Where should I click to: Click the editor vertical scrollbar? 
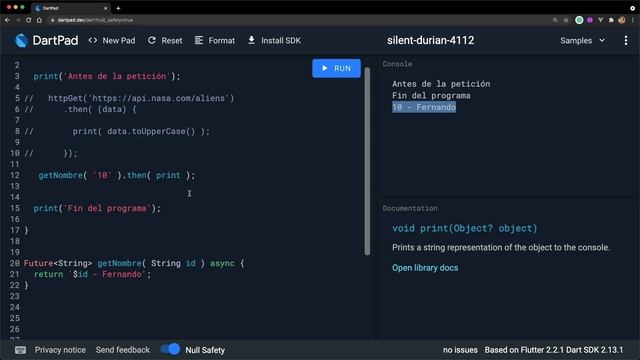pos(367,161)
